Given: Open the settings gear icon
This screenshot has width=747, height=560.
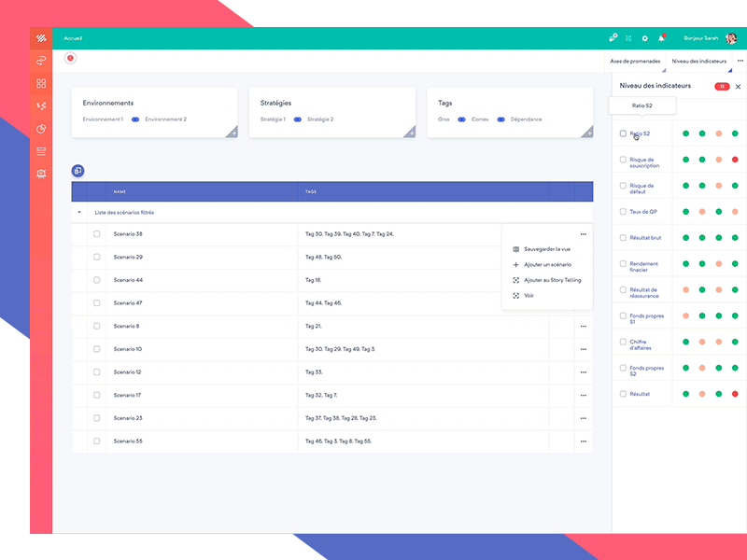Looking at the screenshot, I should tap(644, 38).
